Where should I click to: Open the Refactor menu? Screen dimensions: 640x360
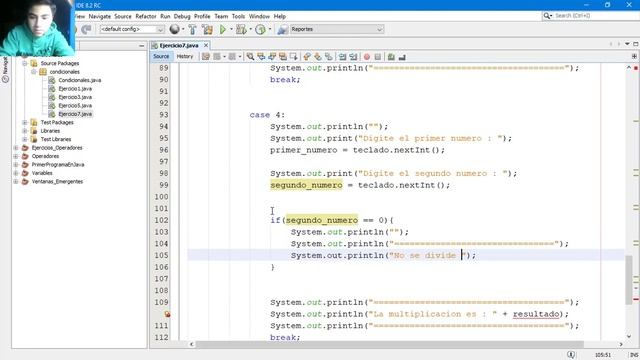coord(146,16)
